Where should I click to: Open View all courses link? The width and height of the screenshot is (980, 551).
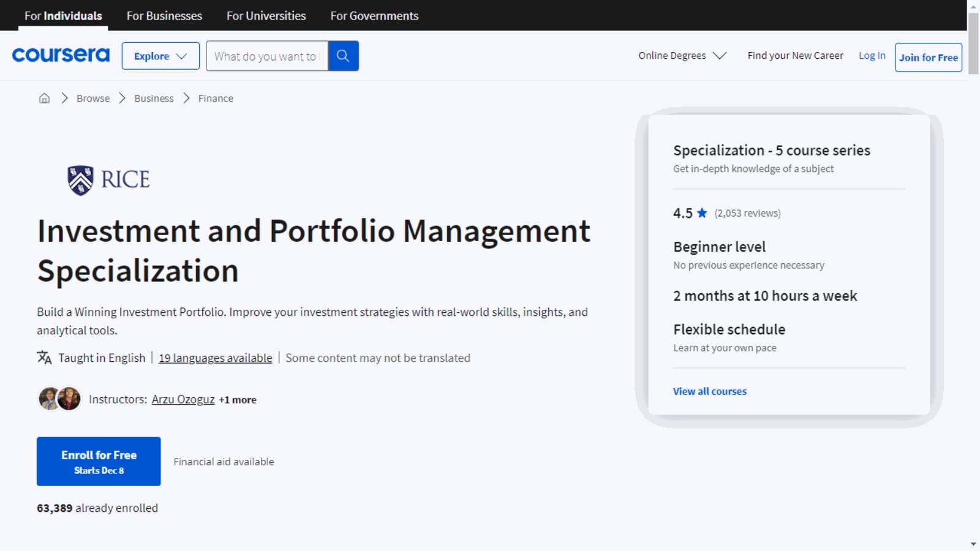pyautogui.click(x=710, y=391)
